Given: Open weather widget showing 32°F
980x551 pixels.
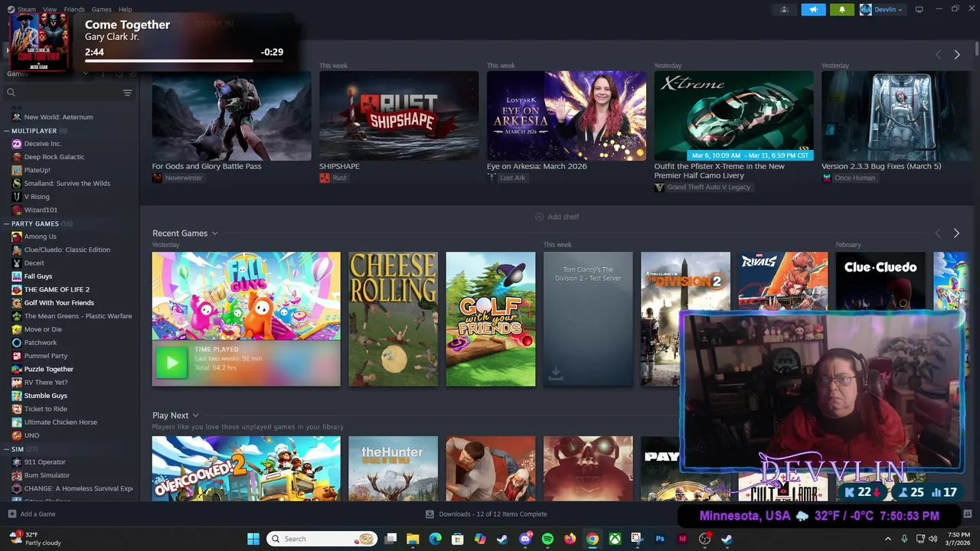Looking at the screenshot, I should [x=35, y=539].
